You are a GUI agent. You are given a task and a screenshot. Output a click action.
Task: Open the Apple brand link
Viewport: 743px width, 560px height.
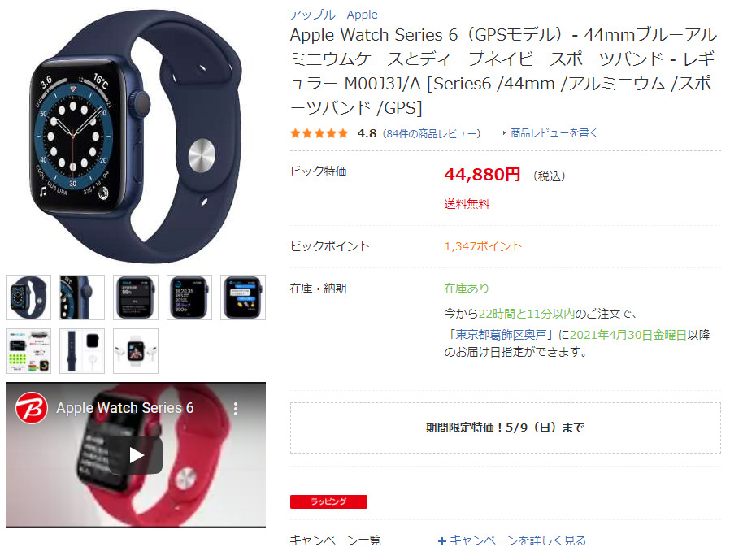click(x=362, y=15)
